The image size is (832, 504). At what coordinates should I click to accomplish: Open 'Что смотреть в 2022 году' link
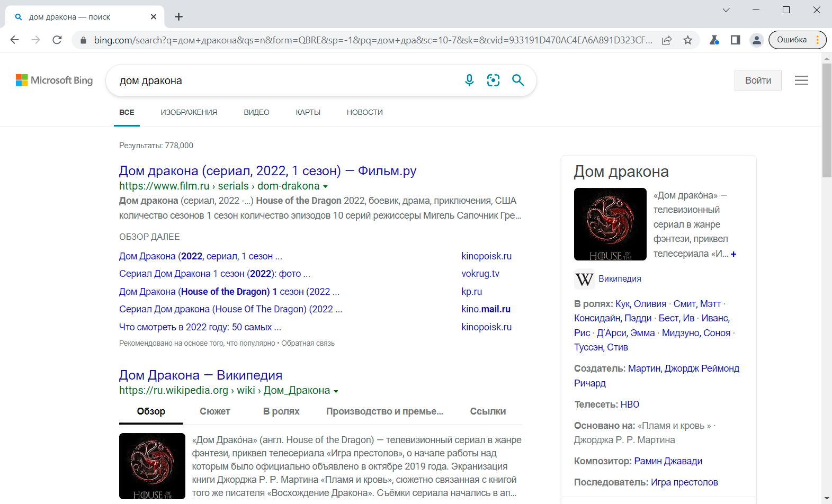200,327
